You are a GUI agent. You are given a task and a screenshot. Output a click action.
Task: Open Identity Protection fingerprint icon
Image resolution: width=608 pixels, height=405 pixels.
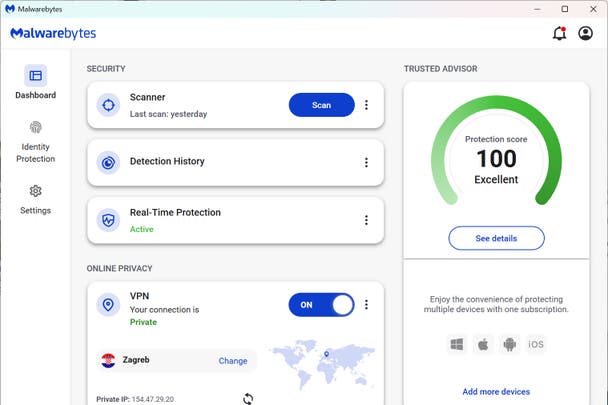point(36,127)
